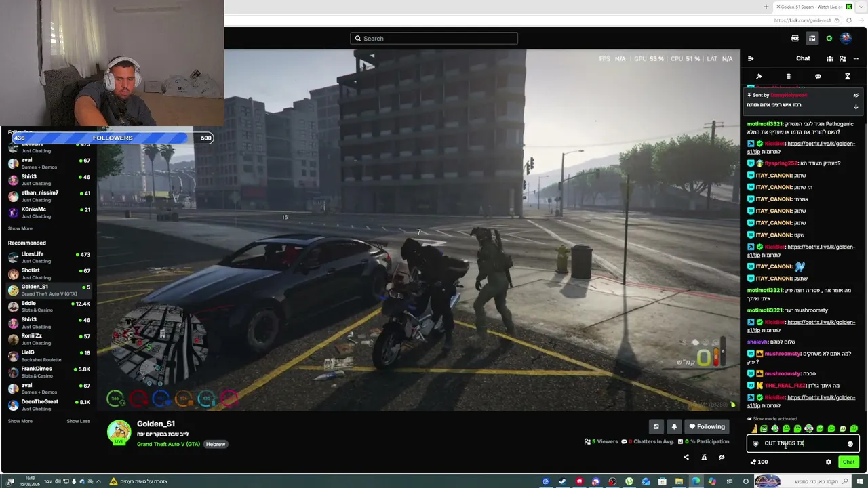Click the siren report icon below viewers
The image size is (868, 488).
tap(704, 457)
